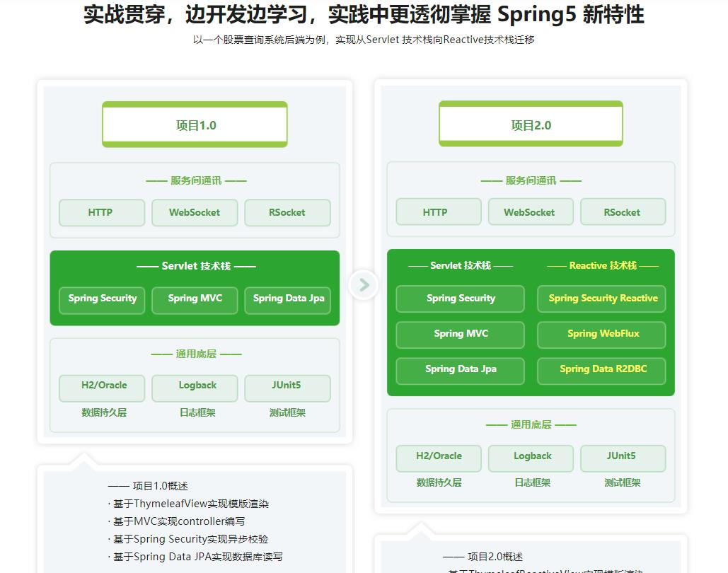Click the main Spring5 新特性 page title
The height and width of the screenshot is (573, 728).
pyautogui.click(x=364, y=15)
